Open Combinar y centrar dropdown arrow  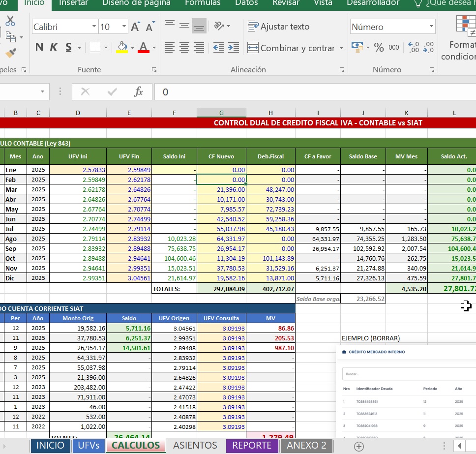[341, 48]
